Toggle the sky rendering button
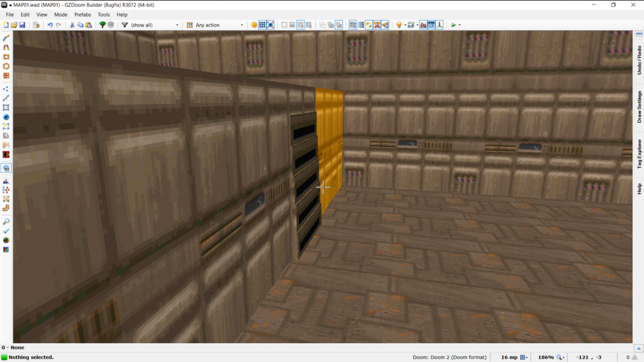This screenshot has height=362, width=644. pos(431,25)
